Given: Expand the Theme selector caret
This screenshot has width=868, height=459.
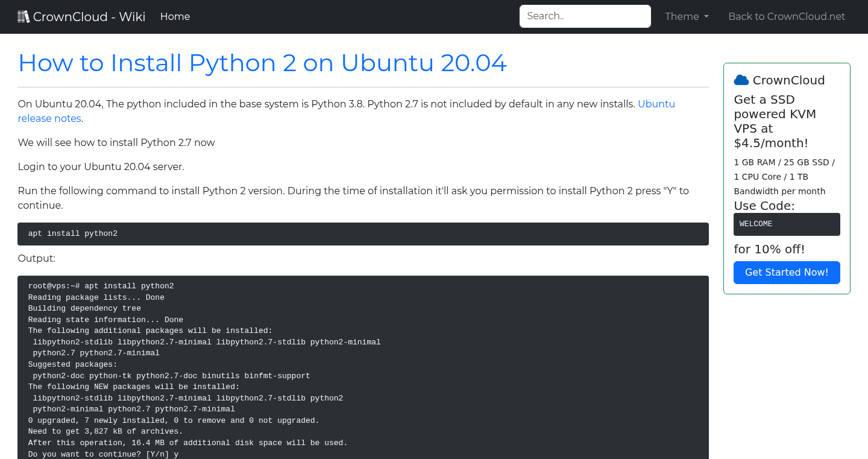Looking at the screenshot, I should tap(706, 17).
